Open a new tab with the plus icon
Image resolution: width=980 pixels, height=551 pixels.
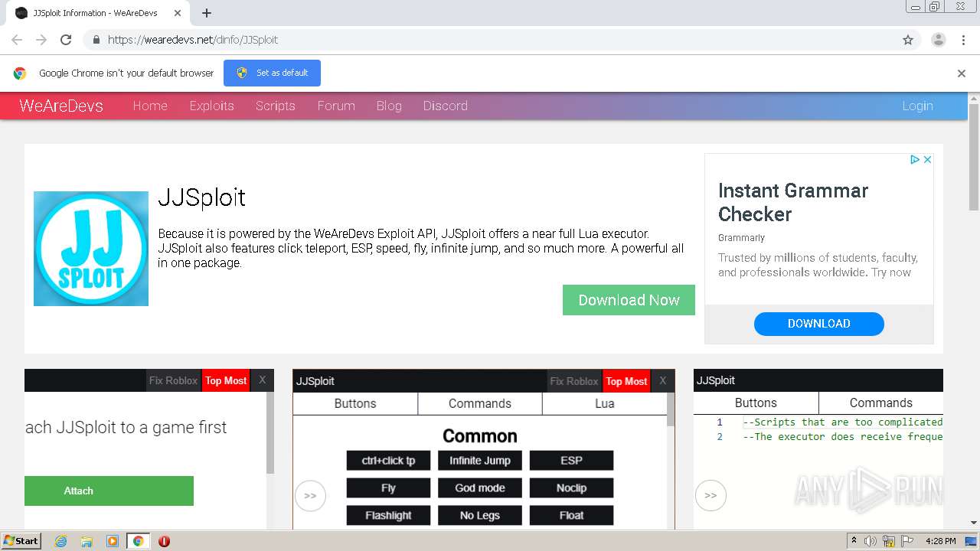tap(207, 13)
